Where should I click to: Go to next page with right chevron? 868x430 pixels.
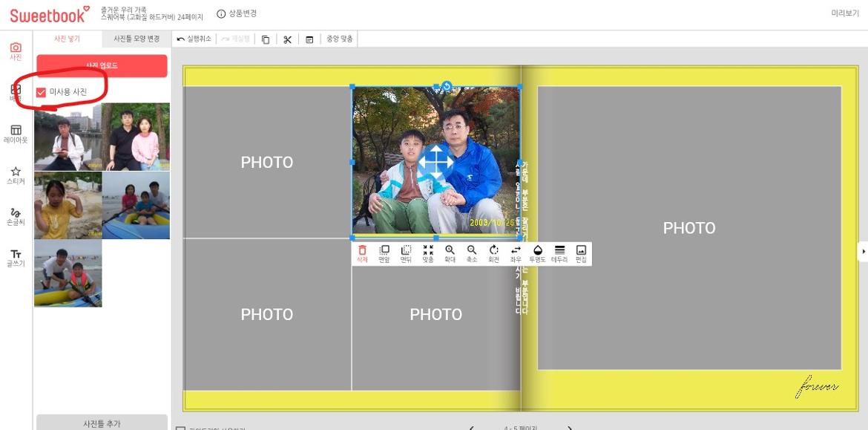(570, 428)
